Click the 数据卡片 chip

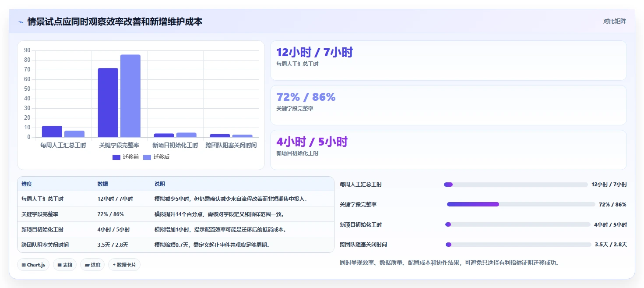pyautogui.click(x=124, y=265)
